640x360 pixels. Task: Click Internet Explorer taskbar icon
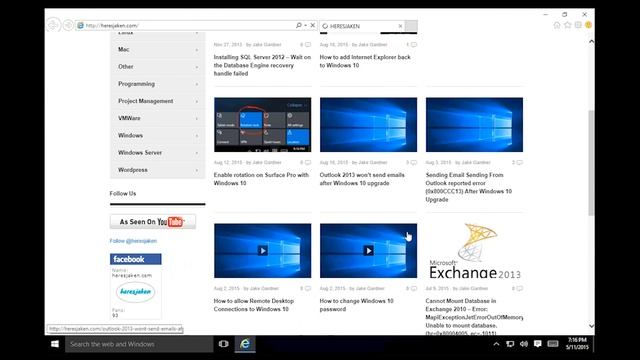(245, 344)
